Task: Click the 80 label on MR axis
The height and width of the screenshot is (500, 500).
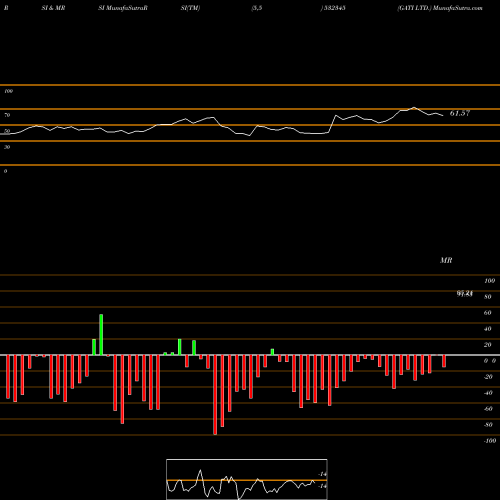Action: click(488, 297)
